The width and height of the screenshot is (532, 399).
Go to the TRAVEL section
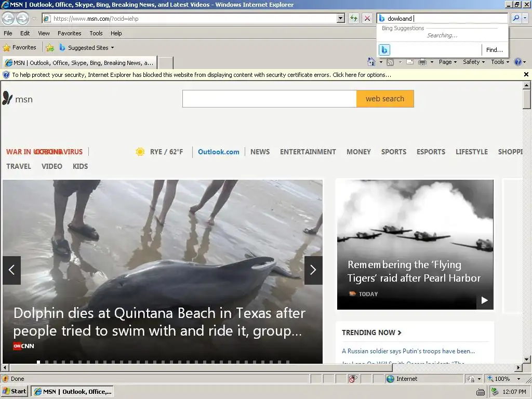(19, 166)
